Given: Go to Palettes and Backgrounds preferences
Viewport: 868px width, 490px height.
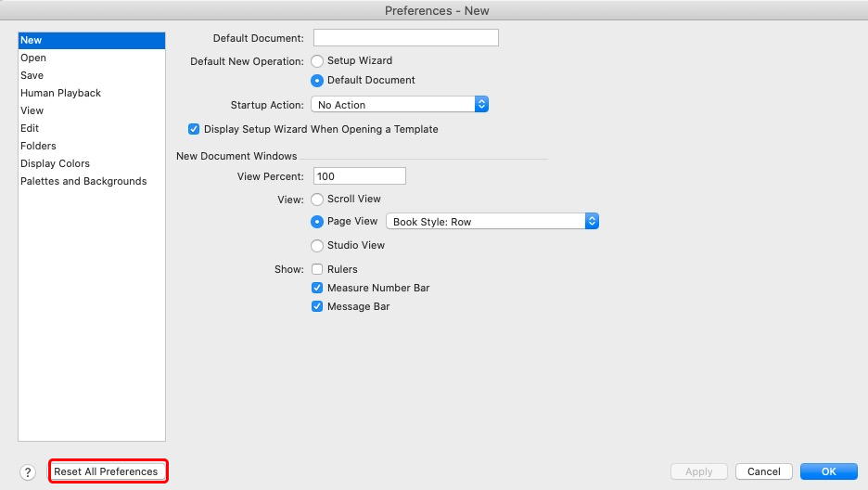Looking at the screenshot, I should [83, 181].
